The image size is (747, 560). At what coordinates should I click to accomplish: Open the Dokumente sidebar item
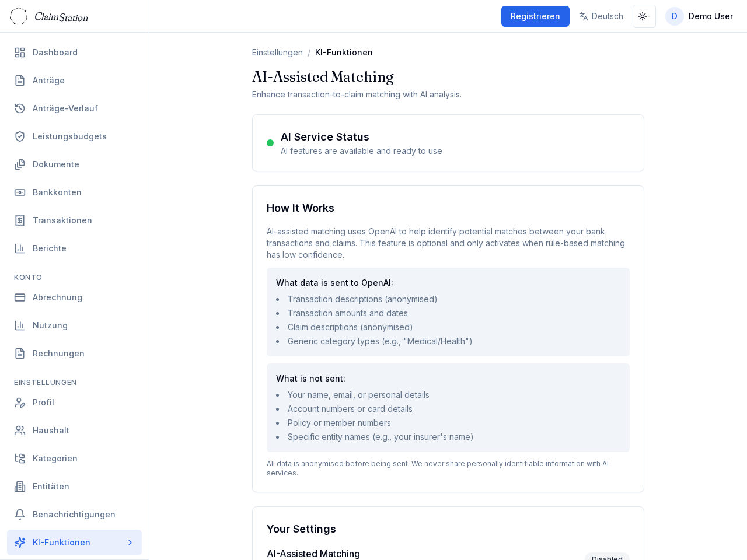(x=56, y=164)
